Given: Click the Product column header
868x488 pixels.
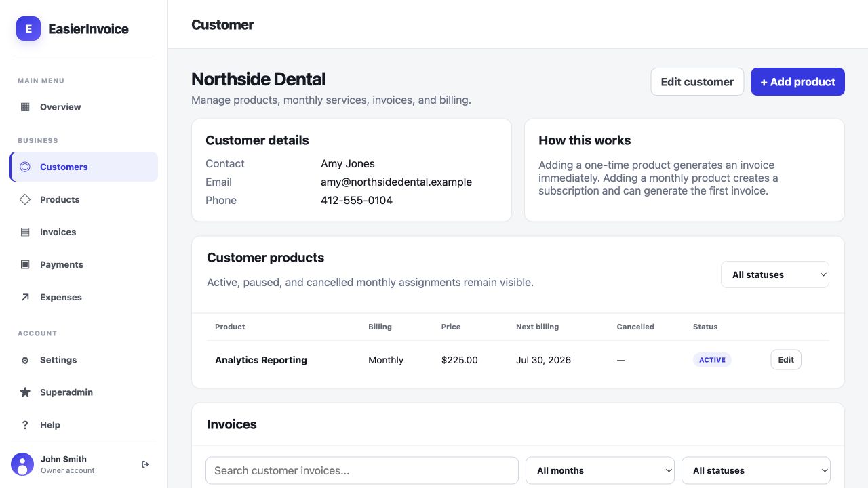Looking at the screenshot, I should 230,327.
